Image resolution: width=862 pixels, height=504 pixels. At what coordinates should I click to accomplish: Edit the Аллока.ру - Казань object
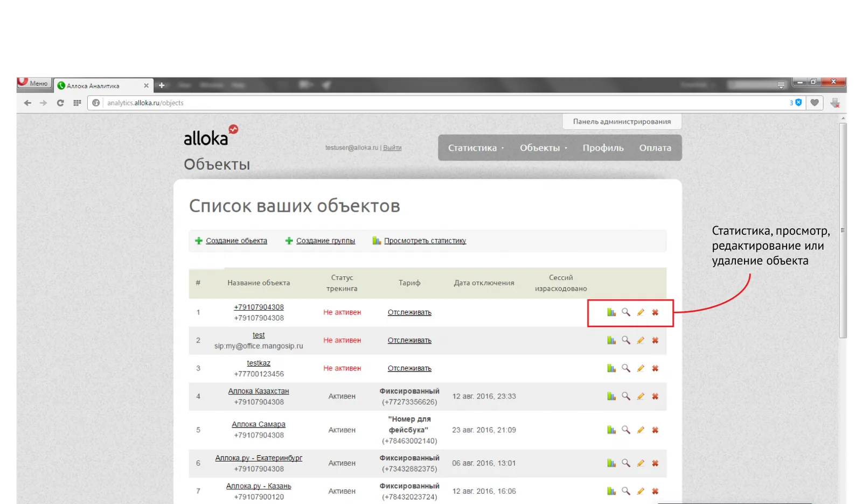click(641, 491)
